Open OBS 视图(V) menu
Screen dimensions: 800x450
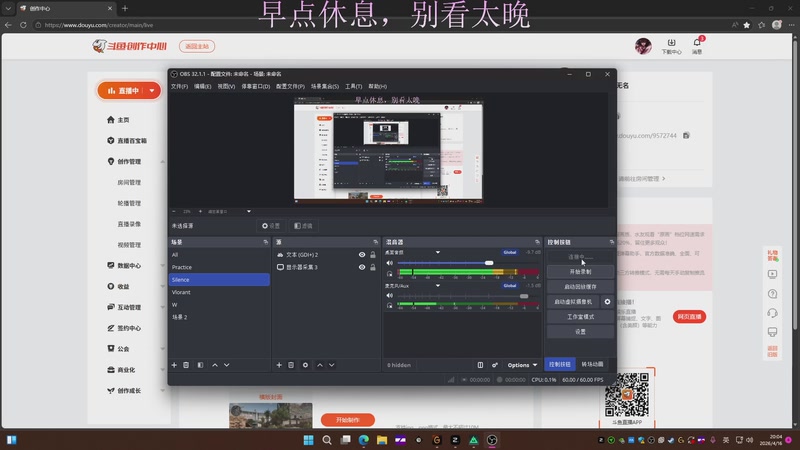coord(226,86)
